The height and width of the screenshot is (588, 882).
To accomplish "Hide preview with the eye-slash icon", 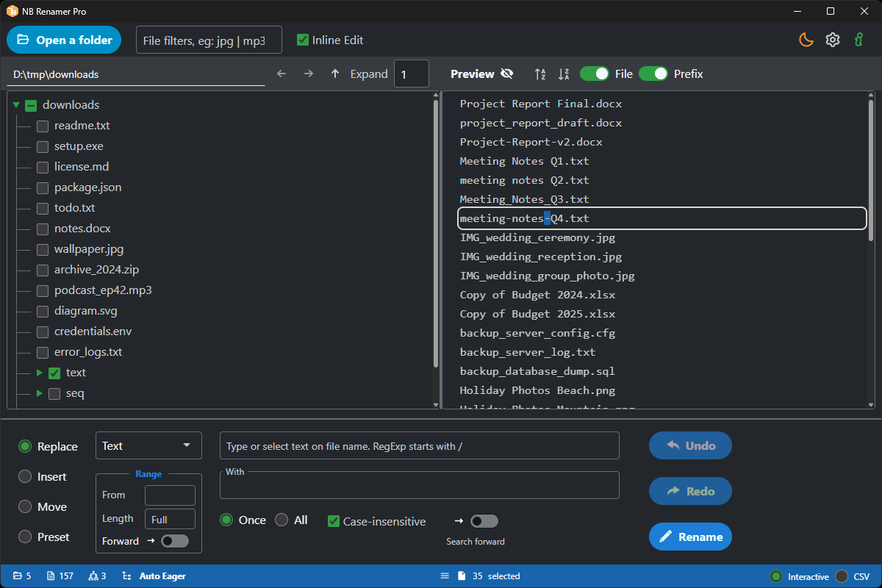I will pyautogui.click(x=507, y=73).
